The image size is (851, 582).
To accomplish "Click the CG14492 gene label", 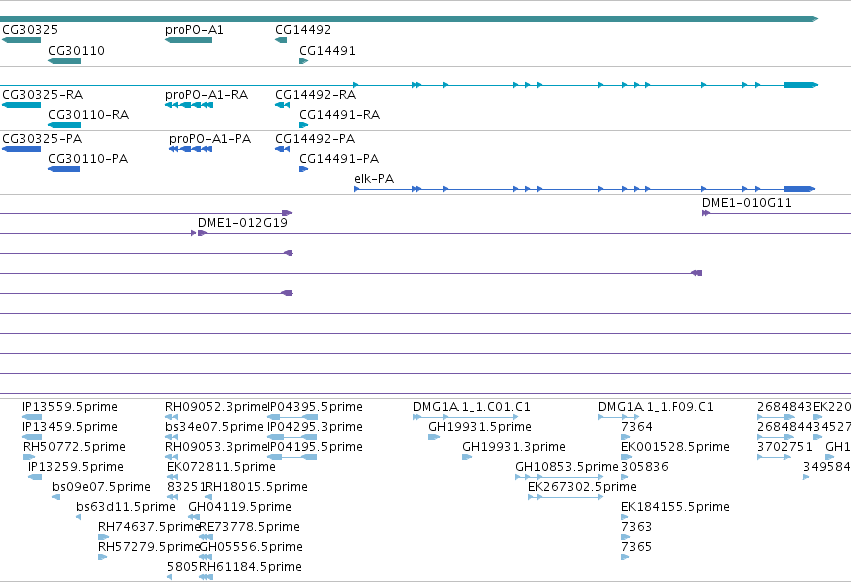I will tap(303, 30).
